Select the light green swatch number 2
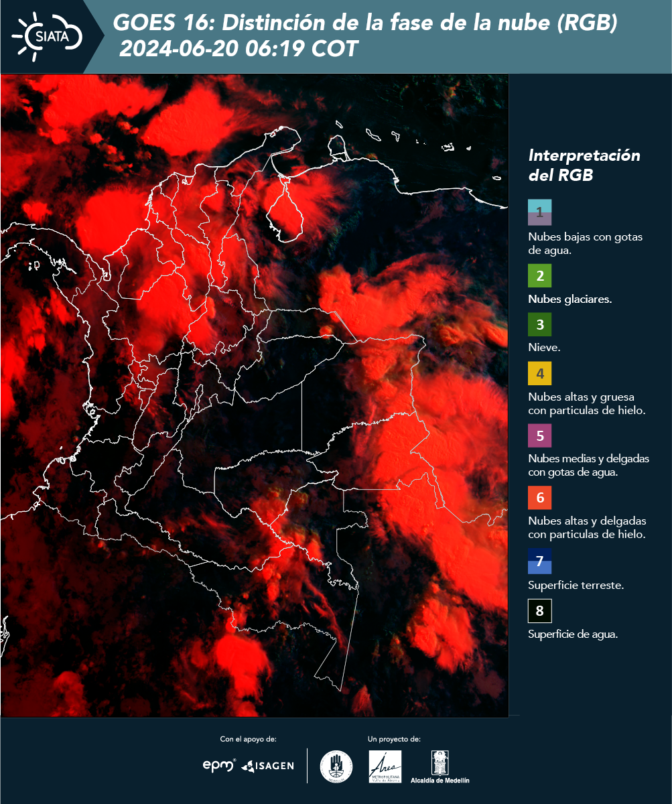672x804 pixels. point(539,275)
